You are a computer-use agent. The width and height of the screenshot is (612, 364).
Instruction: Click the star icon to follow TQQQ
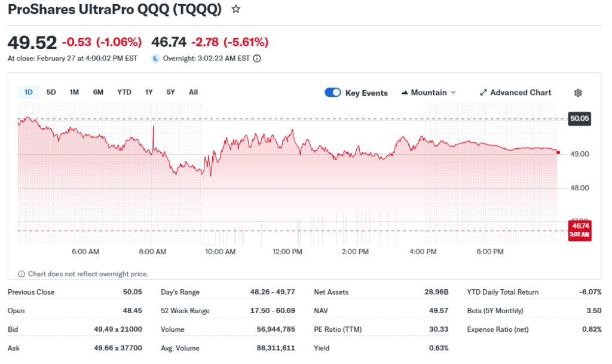point(236,9)
